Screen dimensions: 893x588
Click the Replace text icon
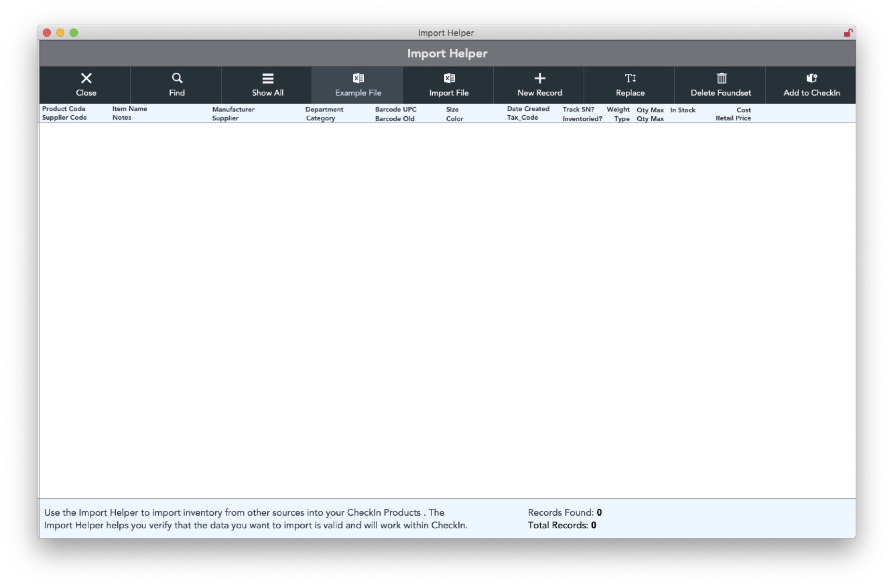tap(630, 78)
